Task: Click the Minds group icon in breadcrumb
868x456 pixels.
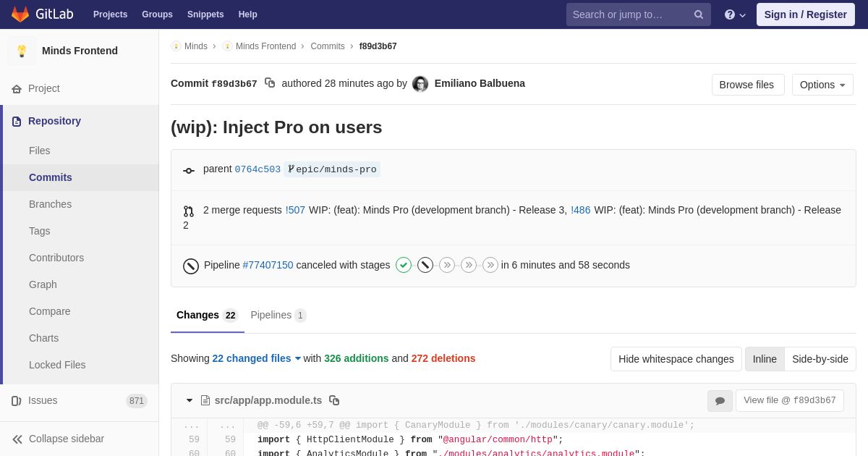Action: coord(176,46)
